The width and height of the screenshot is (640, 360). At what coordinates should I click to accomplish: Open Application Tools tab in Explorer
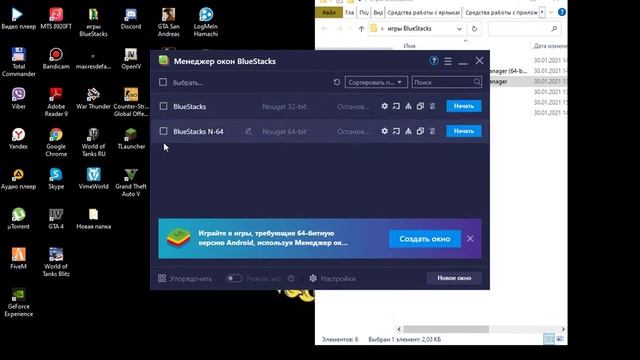(x=501, y=13)
